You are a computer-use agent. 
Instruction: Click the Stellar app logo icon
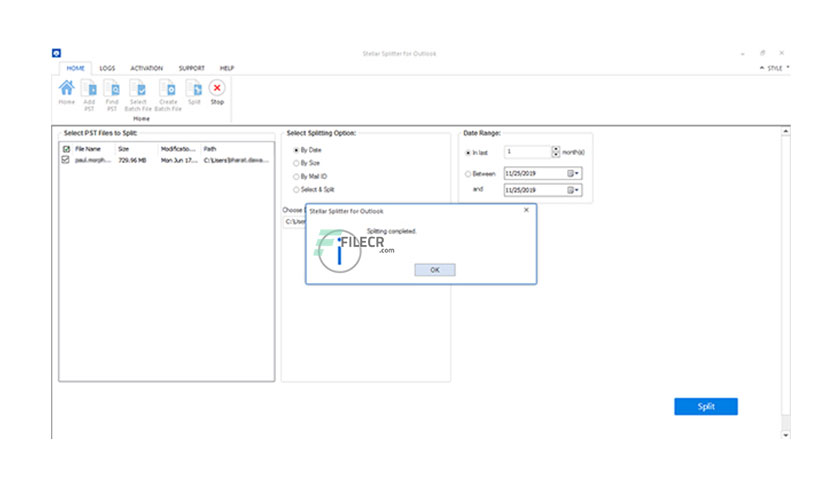tap(57, 53)
